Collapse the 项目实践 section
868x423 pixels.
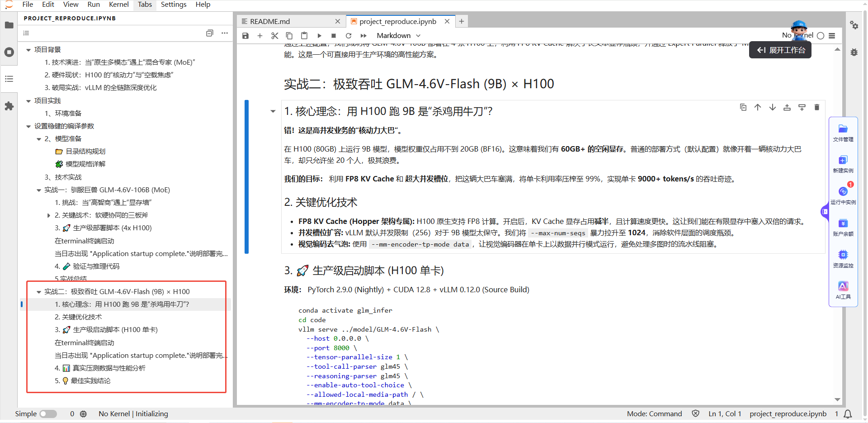[x=28, y=101]
